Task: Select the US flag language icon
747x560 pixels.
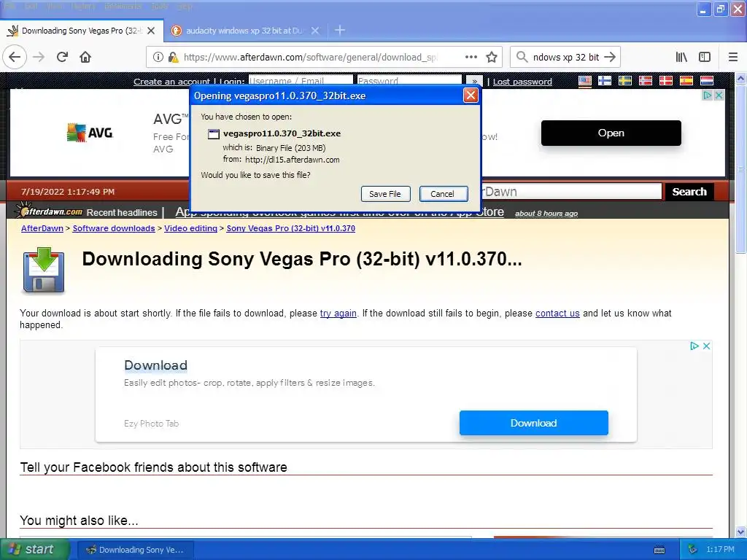Action: pos(584,81)
